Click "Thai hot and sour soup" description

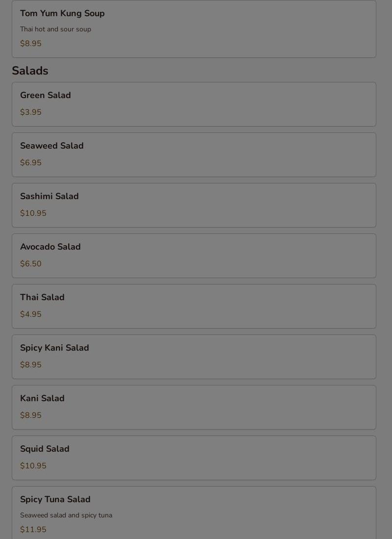pos(55,29)
